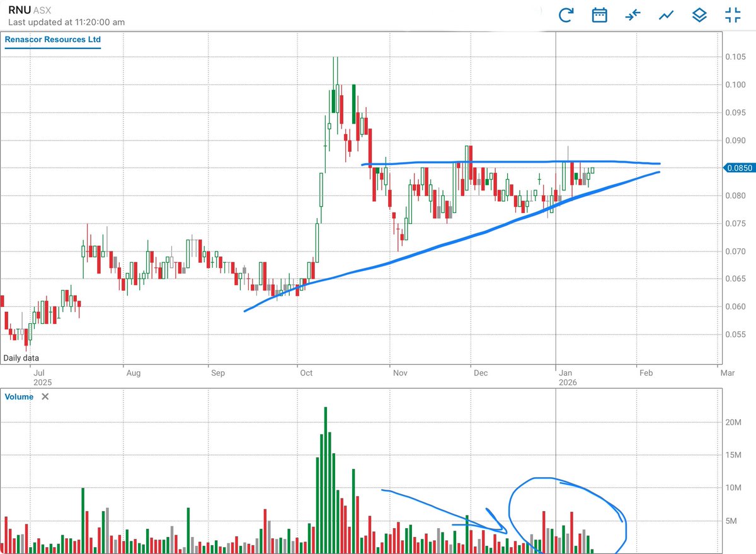
Task: Click the 0.055 price axis value
Action: [736, 335]
